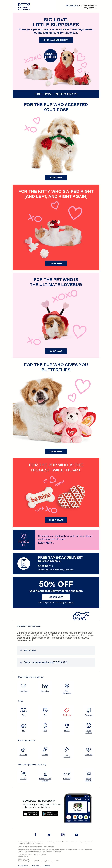The height and width of the screenshot is (868, 112).
Task: Click the Shop Treats button
Action: click(56, 520)
